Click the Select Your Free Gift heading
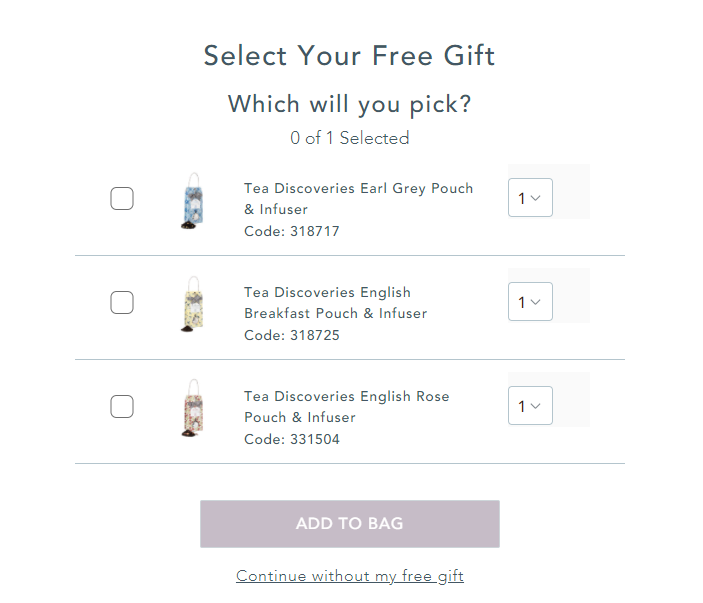 pos(349,56)
